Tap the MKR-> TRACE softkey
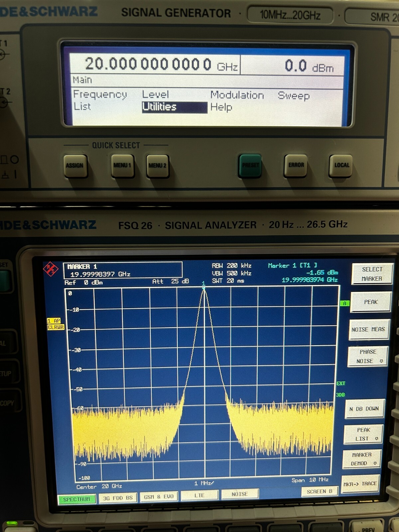Screen dimensions: 399x532 [x=360, y=484]
